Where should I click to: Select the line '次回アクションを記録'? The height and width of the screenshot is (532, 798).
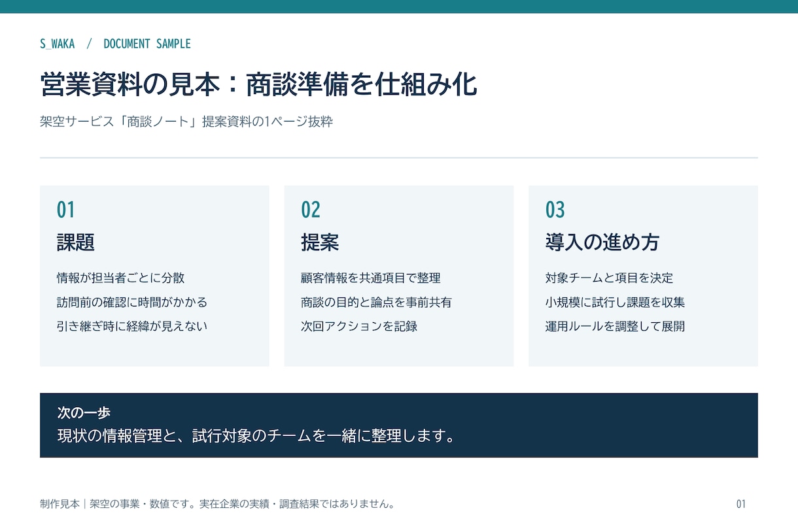(359, 325)
